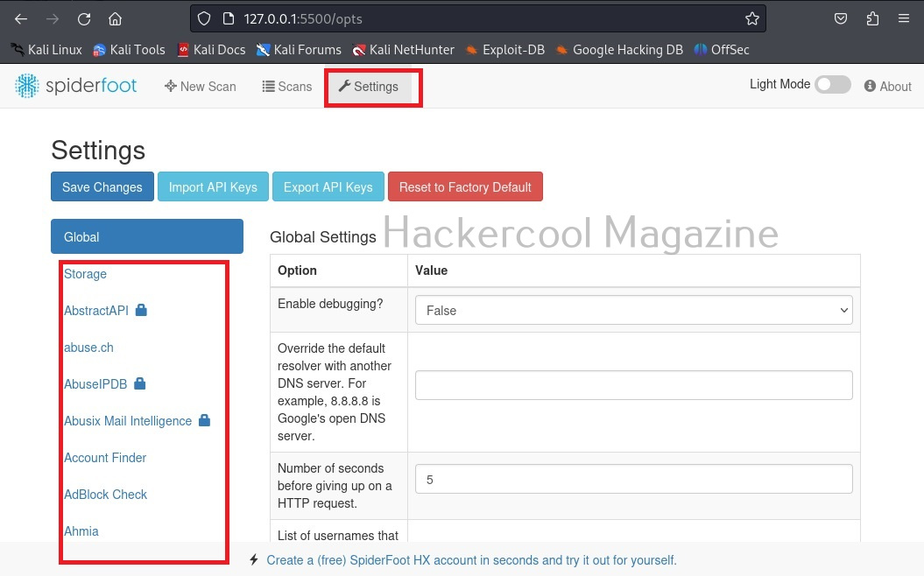Open the Firefox hamburger menu
Viewport: 924px width, 576px height.
click(x=904, y=19)
